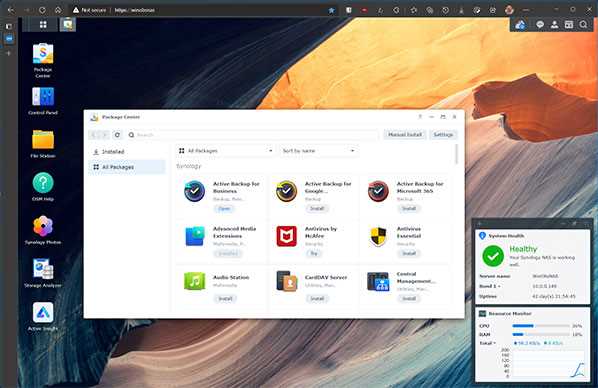Viewport: 598px width, 388px height.
Task: Click the Manual Install button
Action: pyautogui.click(x=405, y=134)
